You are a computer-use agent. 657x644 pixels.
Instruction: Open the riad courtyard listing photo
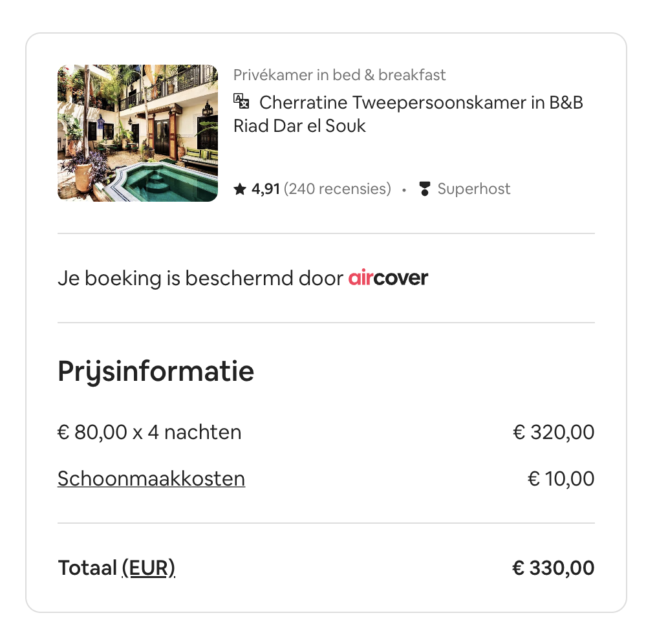tap(138, 133)
